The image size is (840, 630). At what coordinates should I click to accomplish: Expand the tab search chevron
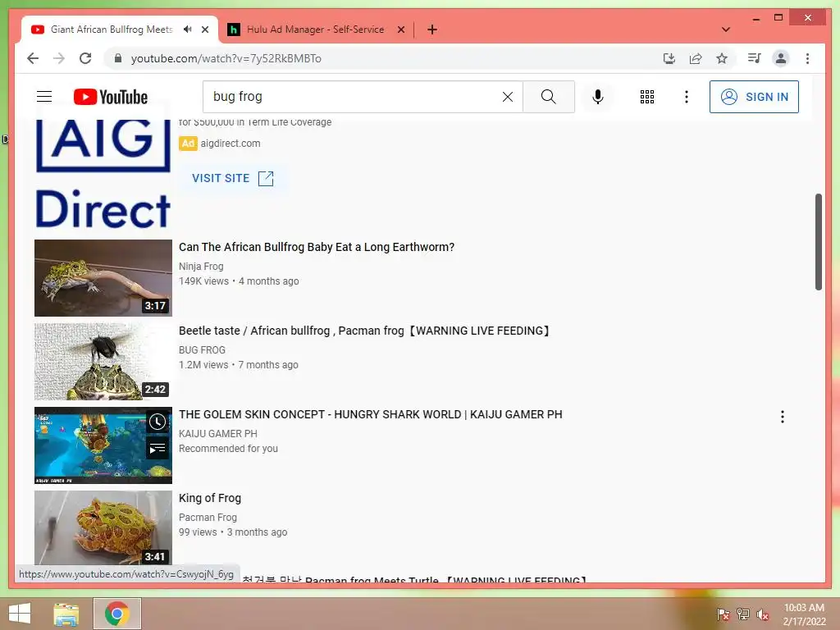(726, 30)
